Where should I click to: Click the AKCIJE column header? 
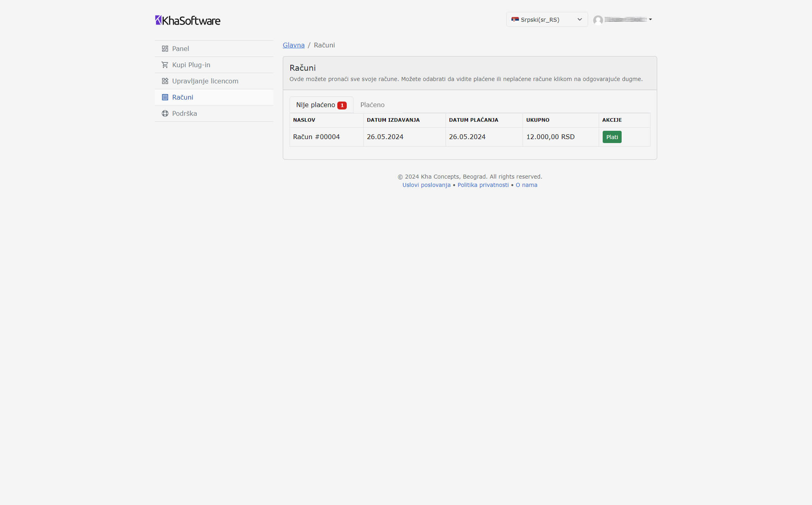click(x=624, y=120)
